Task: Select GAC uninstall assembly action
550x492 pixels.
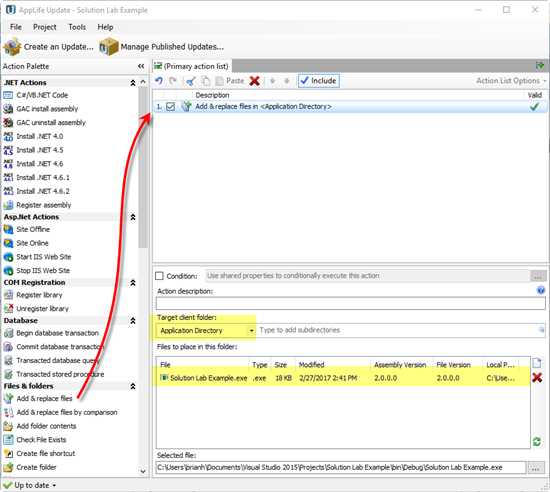Action: (x=45, y=122)
